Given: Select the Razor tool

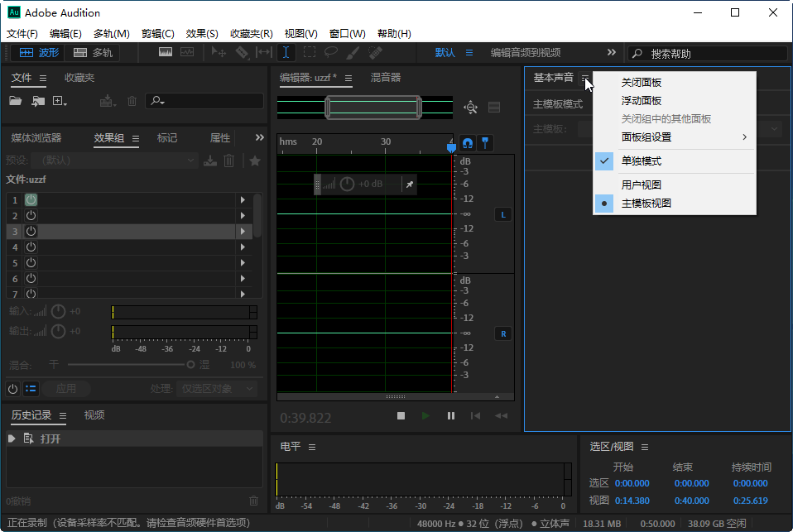Looking at the screenshot, I should coord(242,52).
